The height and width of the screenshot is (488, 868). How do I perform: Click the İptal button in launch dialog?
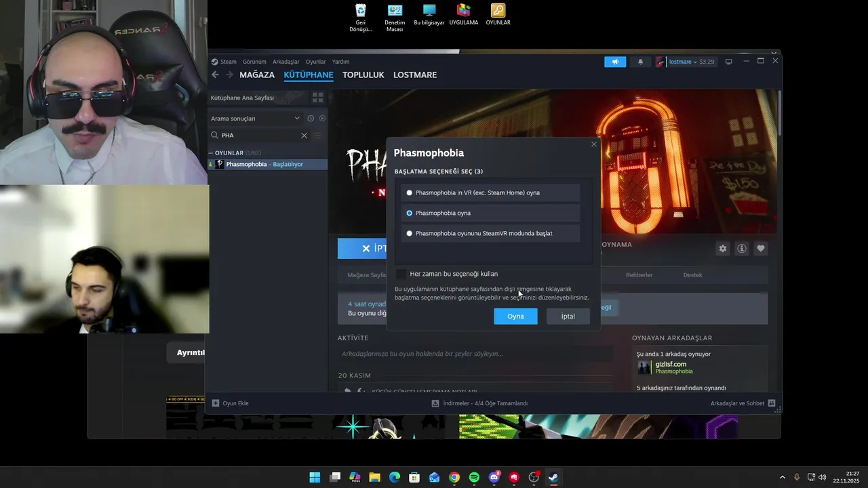click(x=568, y=317)
